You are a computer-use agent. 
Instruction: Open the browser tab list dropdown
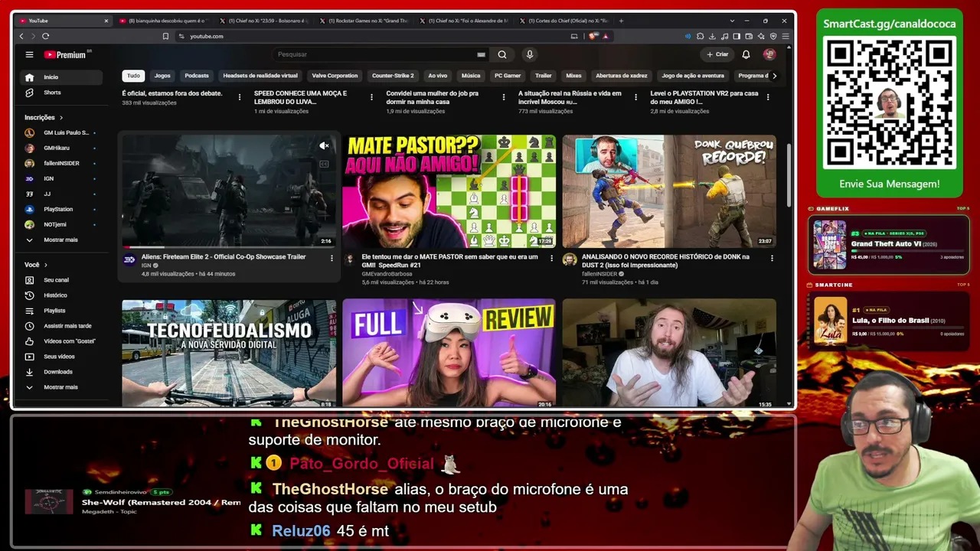point(732,21)
